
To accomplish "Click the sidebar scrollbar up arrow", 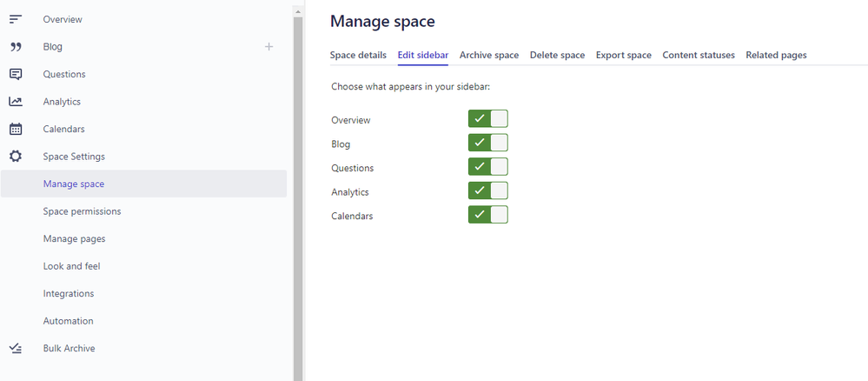I will coord(298,11).
